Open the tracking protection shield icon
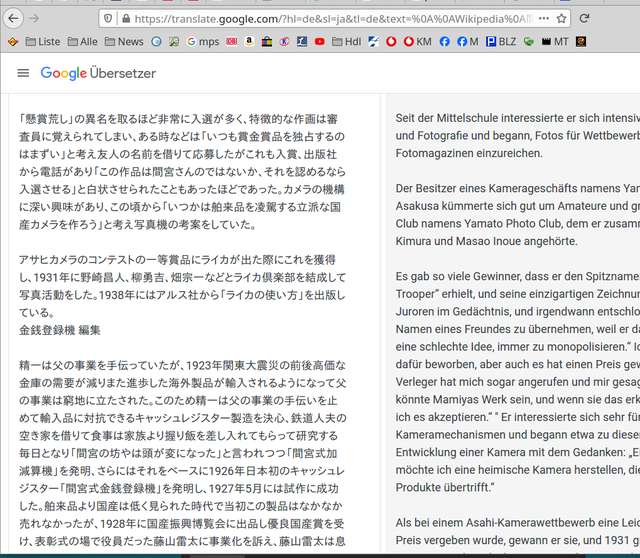Viewport: 640px width, 558px height. (108, 18)
